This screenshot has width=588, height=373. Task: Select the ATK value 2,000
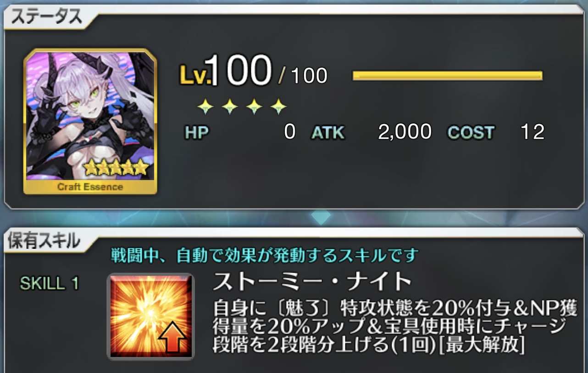click(x=405, y=132)
